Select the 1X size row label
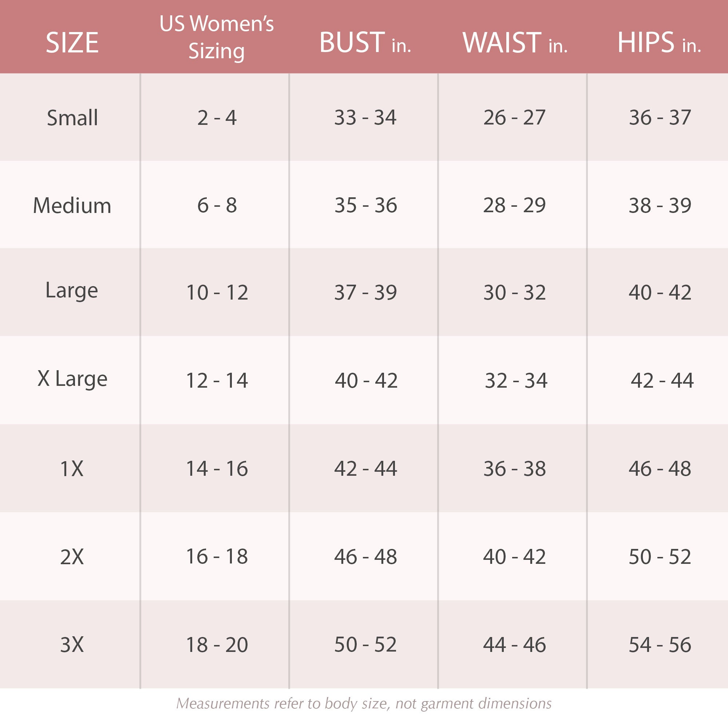728x728 pixels. coord(72,469)
